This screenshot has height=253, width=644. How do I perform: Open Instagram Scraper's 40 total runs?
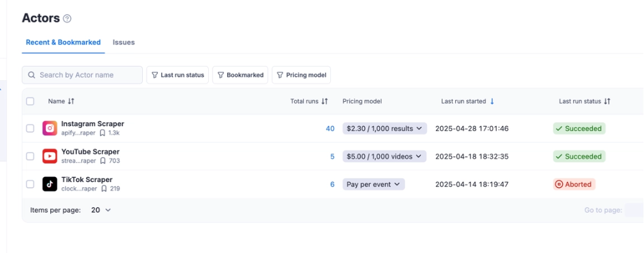(x=330, y=128)
